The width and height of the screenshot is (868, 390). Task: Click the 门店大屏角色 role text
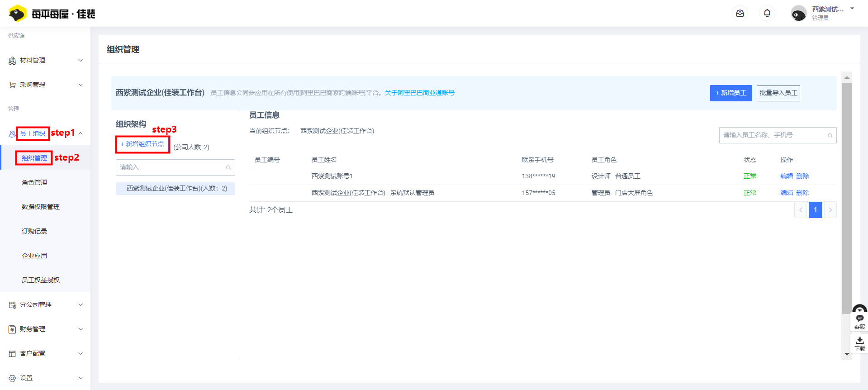pyautogui.click(x=634, y=193)
